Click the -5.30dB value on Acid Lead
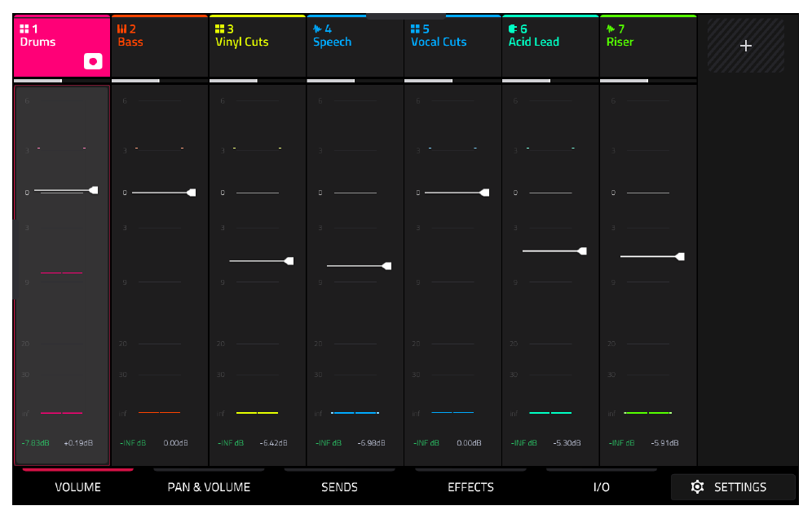Viewport: 812px width, 519px height. click(x=567, y=443)
